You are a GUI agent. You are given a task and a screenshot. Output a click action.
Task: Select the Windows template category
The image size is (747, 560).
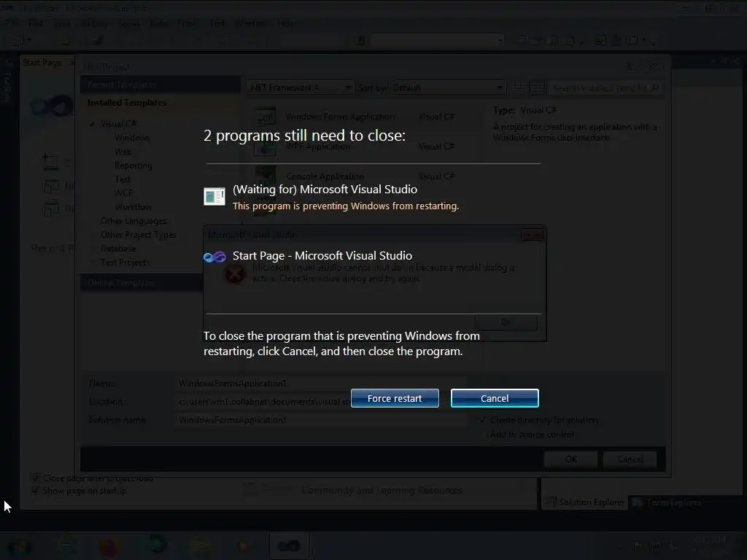[133, 138]
